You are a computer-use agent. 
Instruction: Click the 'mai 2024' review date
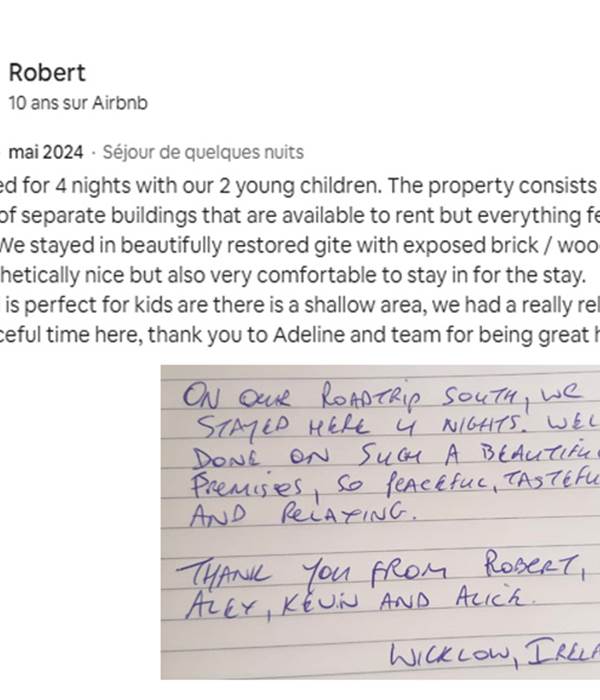click(46, 152)
